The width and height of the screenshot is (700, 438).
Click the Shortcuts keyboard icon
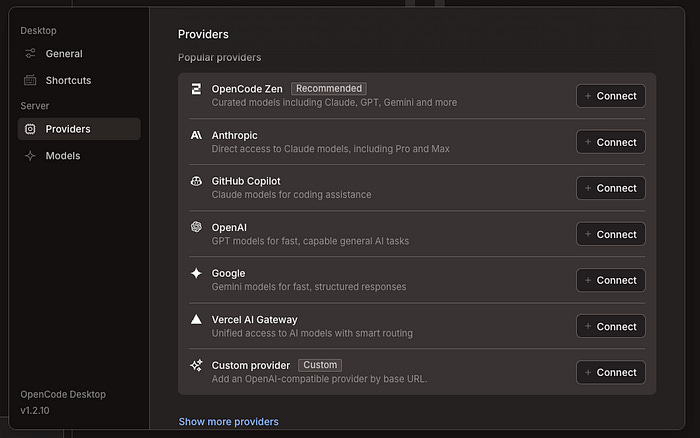tap(30, 80)
